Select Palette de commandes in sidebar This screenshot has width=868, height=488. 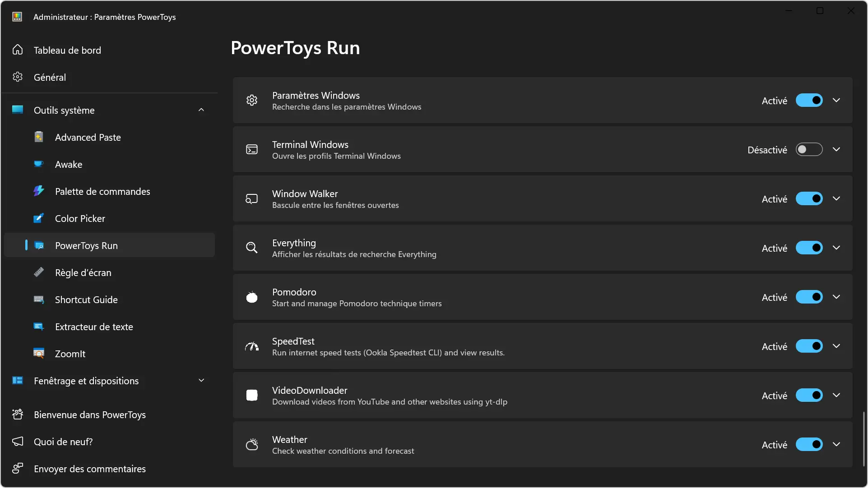coord(109,191)
